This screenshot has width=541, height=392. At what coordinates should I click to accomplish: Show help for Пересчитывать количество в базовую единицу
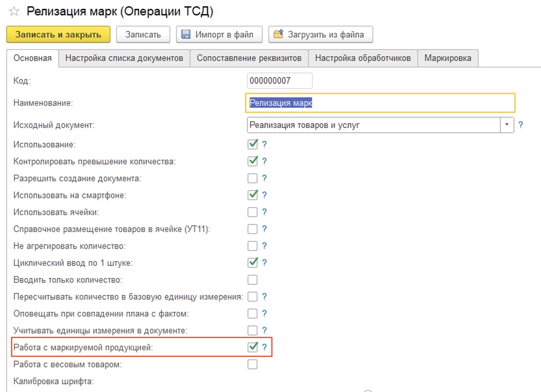[x=264, y=297]
